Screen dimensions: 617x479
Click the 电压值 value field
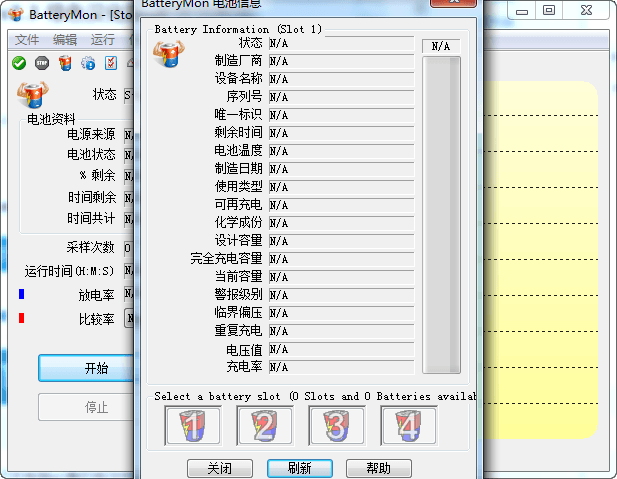[x=342, y=349]
